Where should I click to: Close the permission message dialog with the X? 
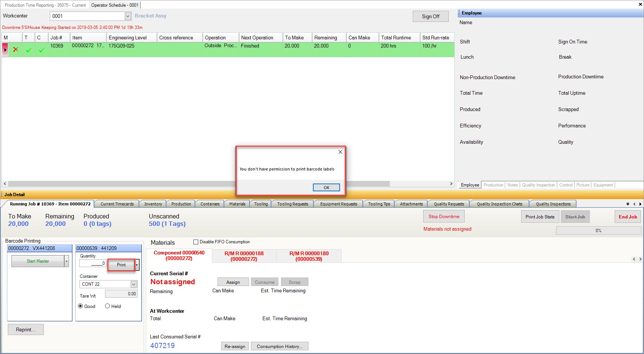point(340,152)
